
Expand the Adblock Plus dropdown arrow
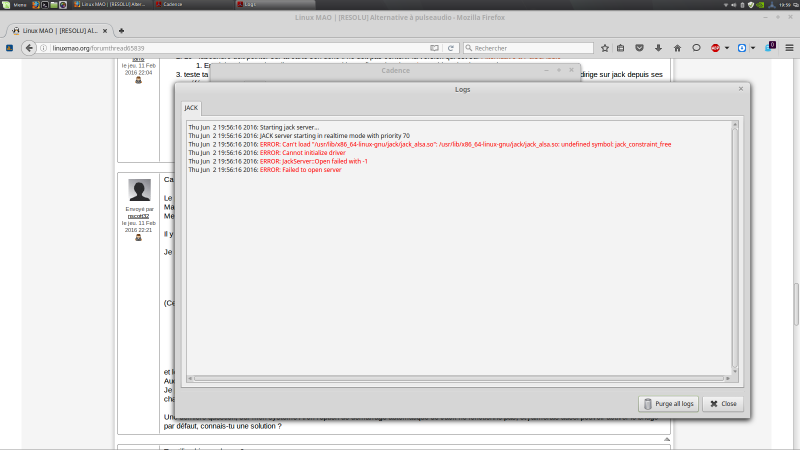click(727, 48)
